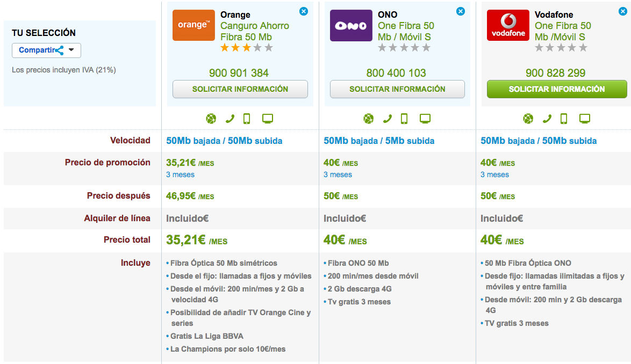Click 'Precio de promoción' row label
631x364 pixels.
[107, 162]
